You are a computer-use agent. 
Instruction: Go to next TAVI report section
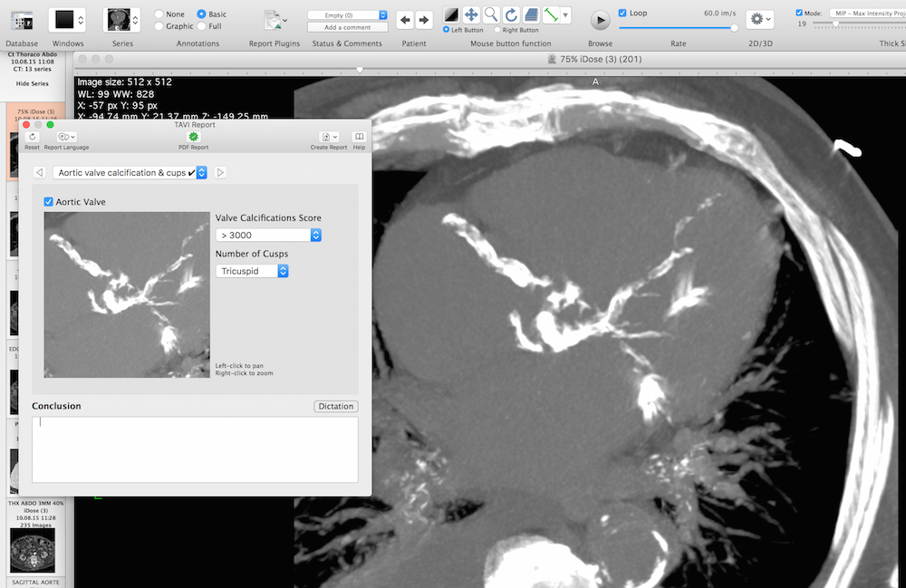pos(220,173)
